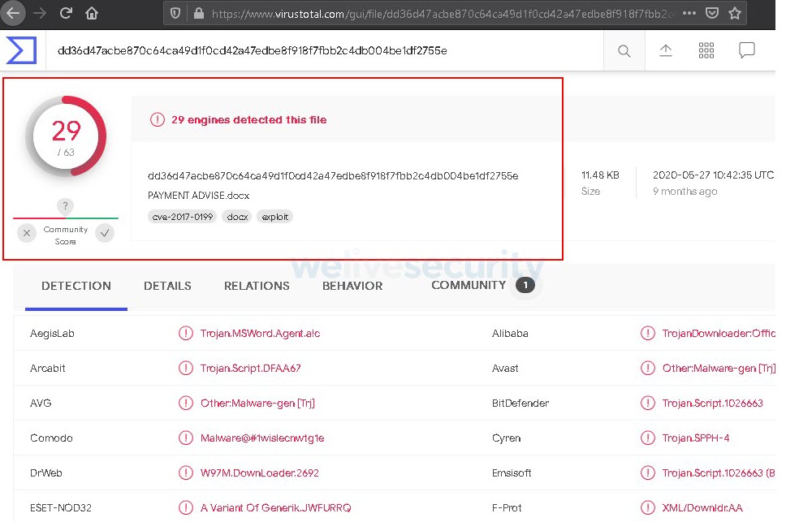Select the cve-2017-0199 tag
This screenshot has height=522, width=812.
182,217
